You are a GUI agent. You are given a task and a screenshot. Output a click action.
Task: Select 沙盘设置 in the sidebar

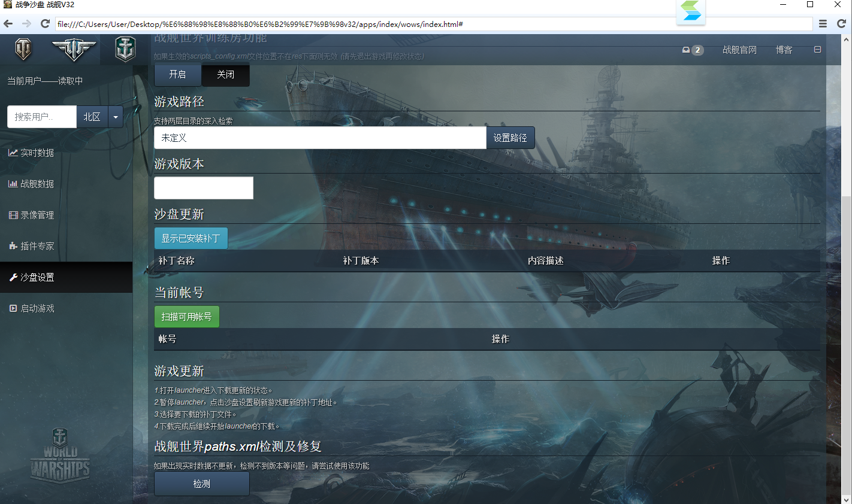tap(66, 277)
